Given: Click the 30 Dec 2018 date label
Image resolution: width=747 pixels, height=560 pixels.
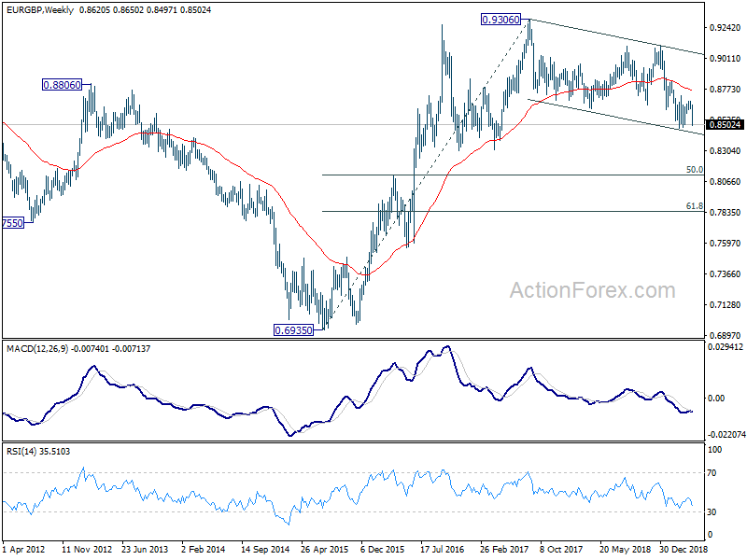Looking at the screenshot, I should (684, 549).
